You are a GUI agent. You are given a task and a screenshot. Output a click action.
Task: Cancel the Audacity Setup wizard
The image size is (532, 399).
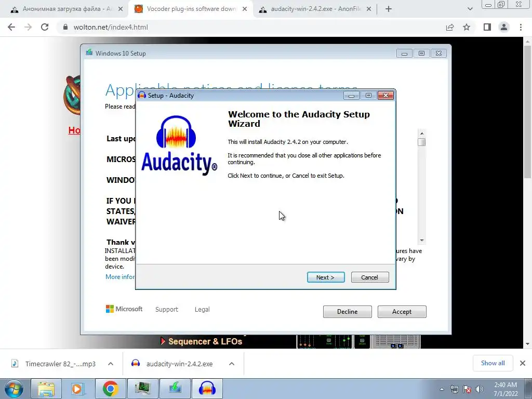point(370,277)
